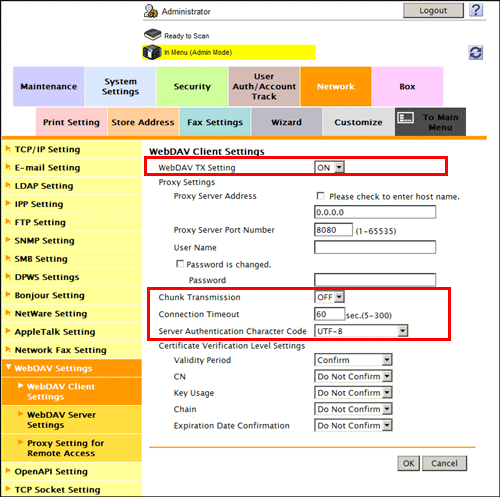Open the Fax Settings tab
Image resolution: width=500 pixels, height=497 pixels.
[215, 122]
